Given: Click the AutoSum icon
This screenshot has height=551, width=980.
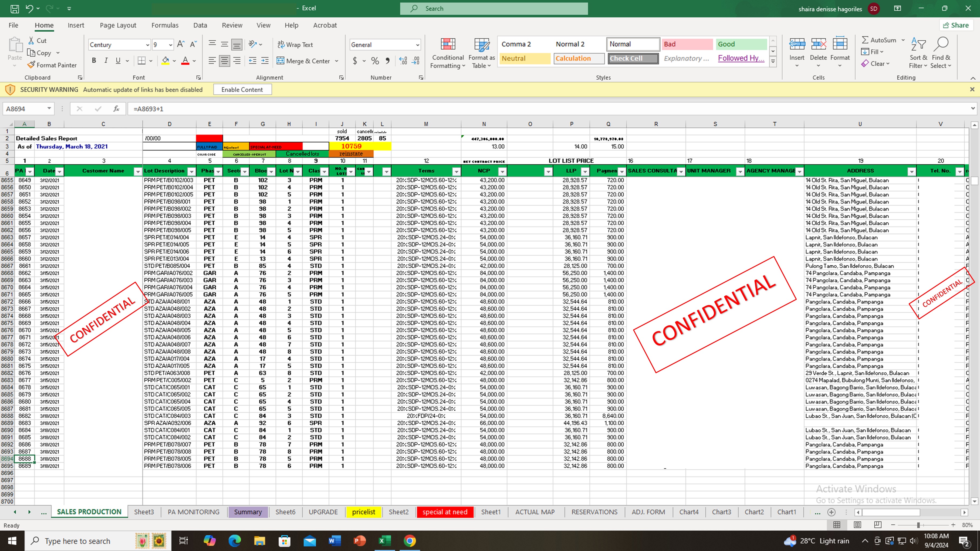Looking at the screenshot, I should click(x=865, y=40).
